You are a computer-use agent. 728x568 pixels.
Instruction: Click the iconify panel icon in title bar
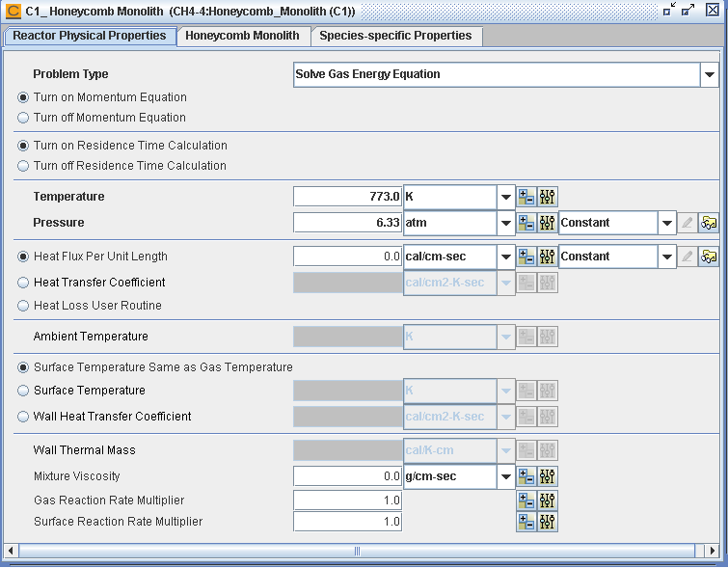pyautogui.click(x=669, y=10)
